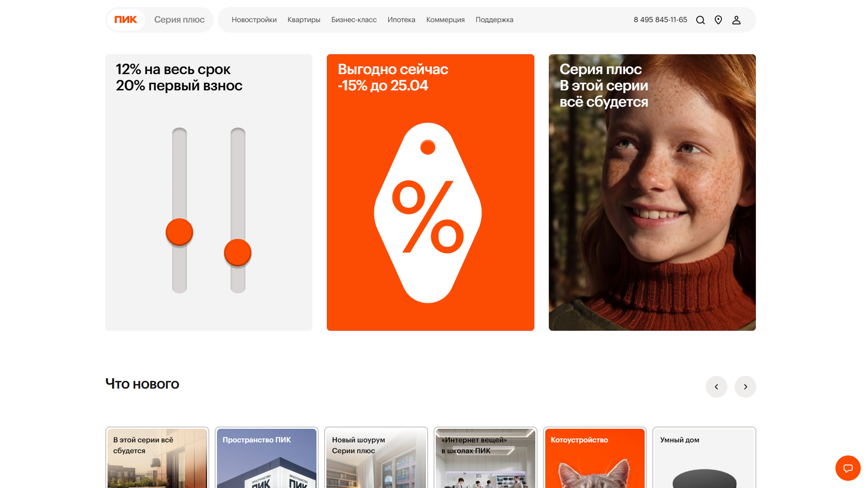The width and height of the screenshot is (868, 488).
Task: Open the Умный дом news card
Action: [704, 457]
